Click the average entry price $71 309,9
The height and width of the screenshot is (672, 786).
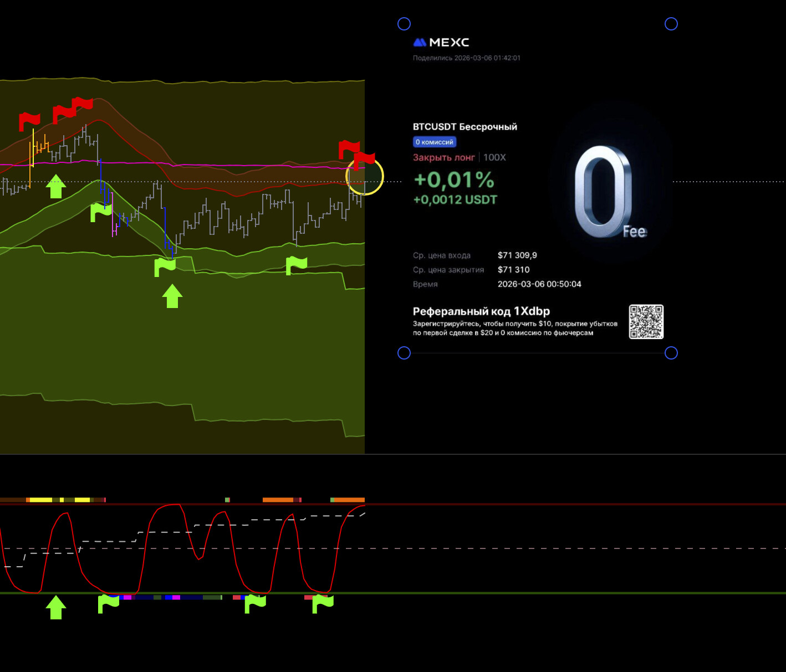click(x=517, y=255)
